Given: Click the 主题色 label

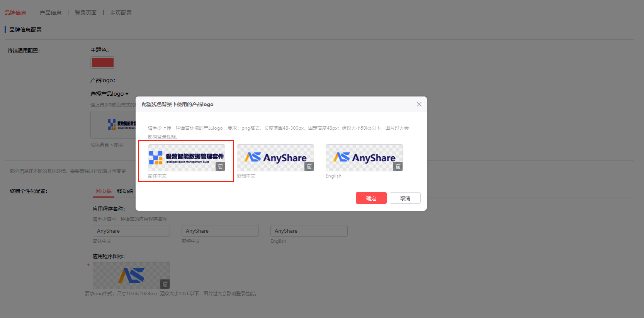Looking at the screenshot, I should click(100, 50).
